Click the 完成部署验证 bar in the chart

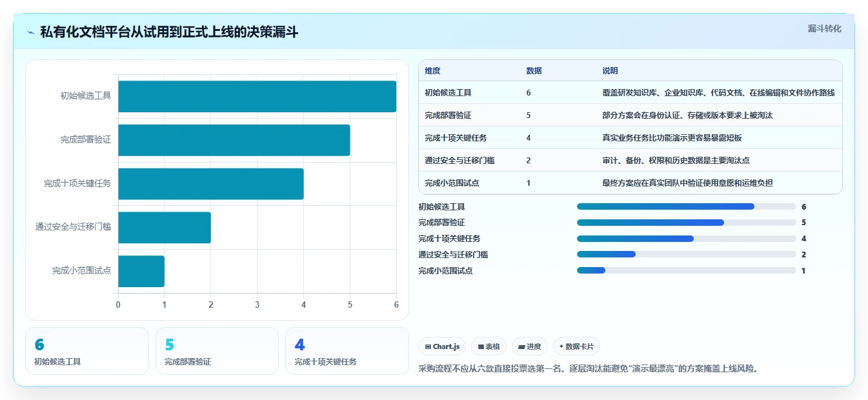(234, 140)
